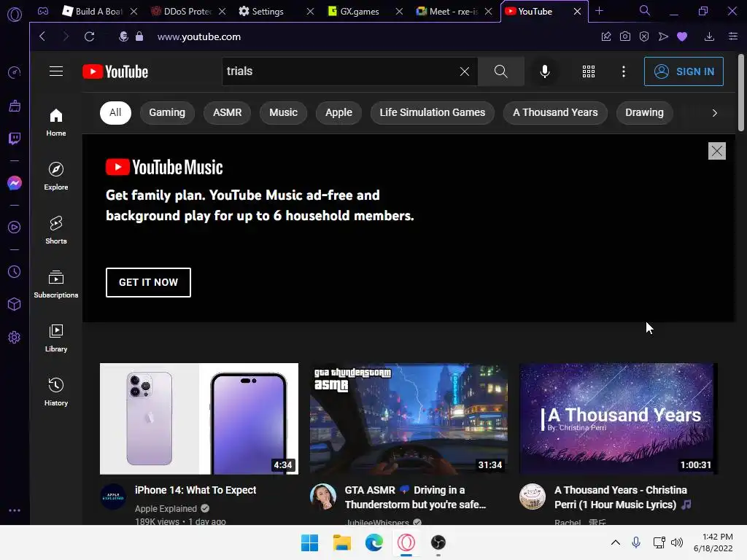The height and width of the screenshot is (560, 747).
Task: Show more filter chips arrow
Action: tap(715, 113)
